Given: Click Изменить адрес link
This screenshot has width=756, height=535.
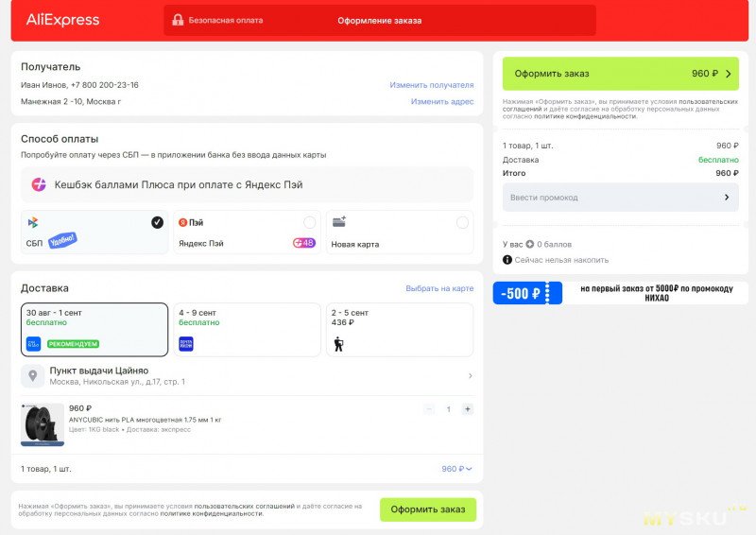Looking at the screenshot, I should click(x=442, y=101).
